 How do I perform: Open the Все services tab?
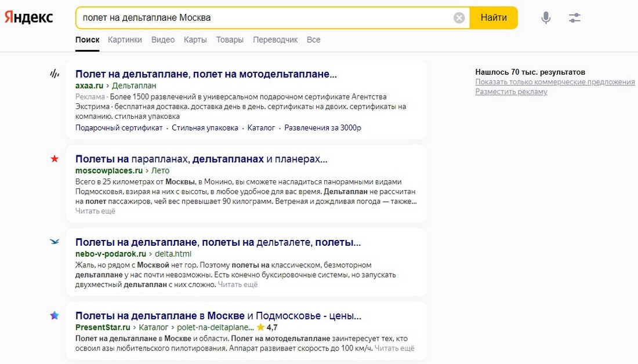click(x=313, y=40)
